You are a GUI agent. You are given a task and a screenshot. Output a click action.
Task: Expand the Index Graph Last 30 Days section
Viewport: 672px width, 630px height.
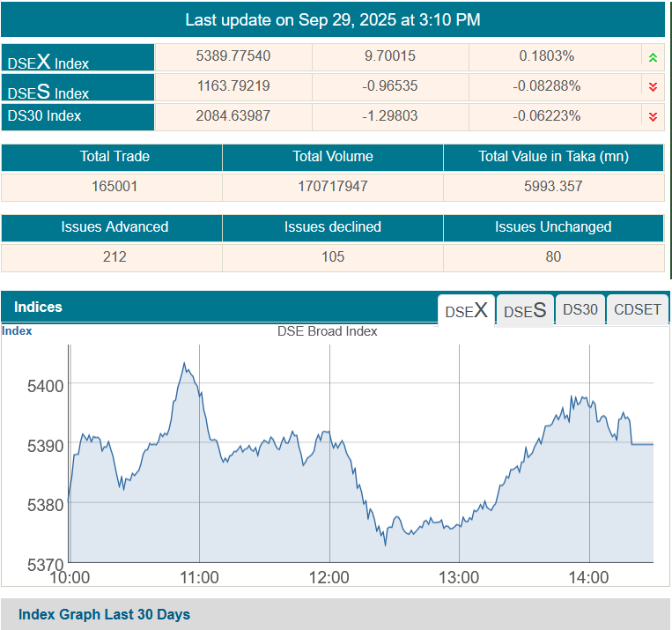coord(104,614)
